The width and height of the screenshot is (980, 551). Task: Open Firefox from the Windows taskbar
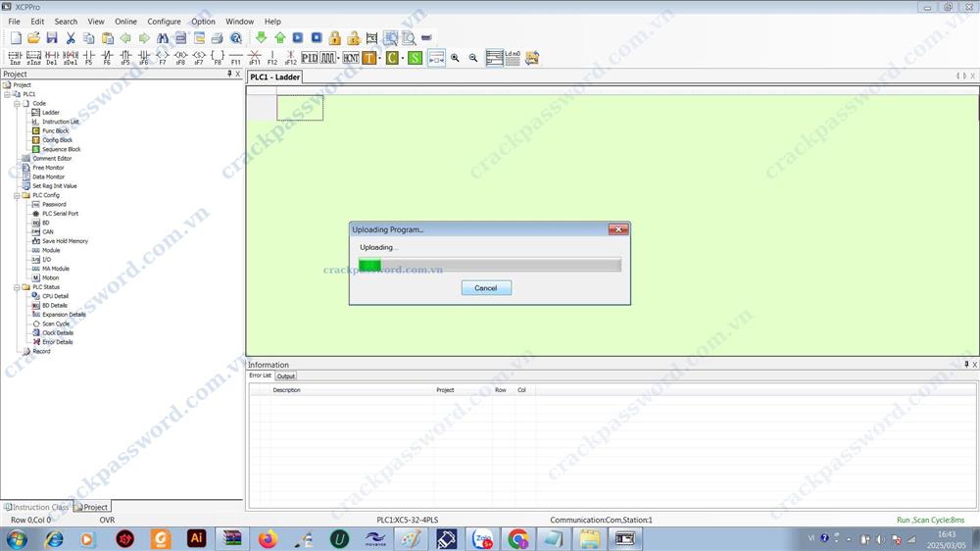click(268, 538)
